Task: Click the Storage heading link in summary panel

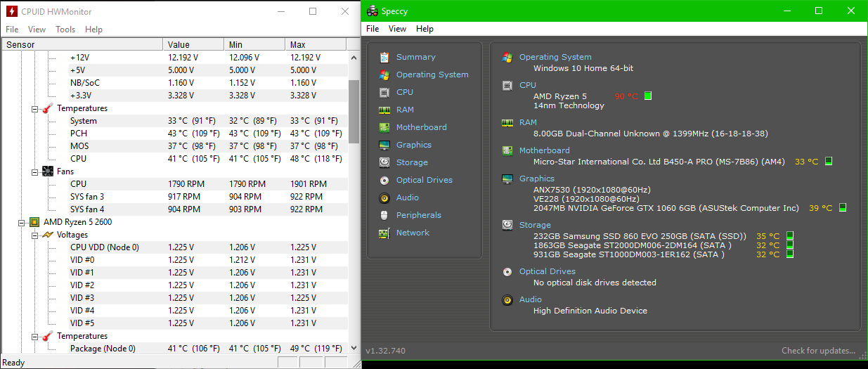Action: click(x=535, y=225)
